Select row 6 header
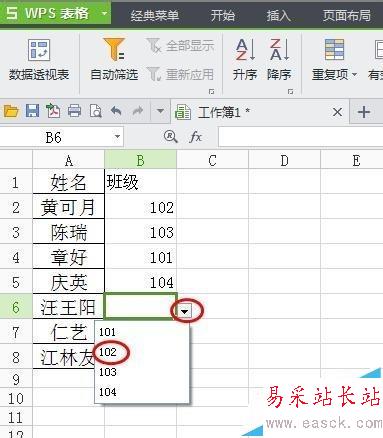The height and width of the screenshot is (438, 383). coord(16,306)
